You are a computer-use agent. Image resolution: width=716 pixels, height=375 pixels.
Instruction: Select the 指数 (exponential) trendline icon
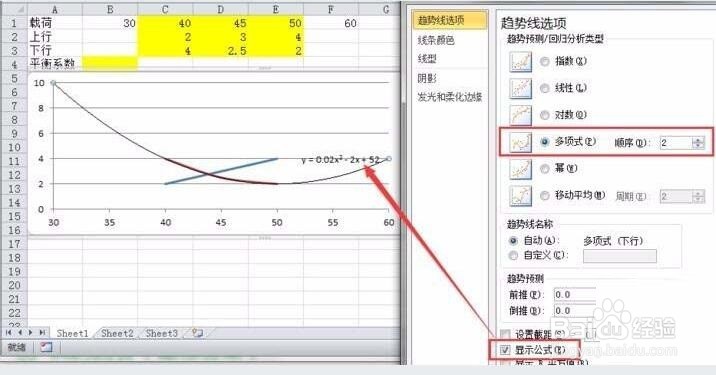[521, 61]
